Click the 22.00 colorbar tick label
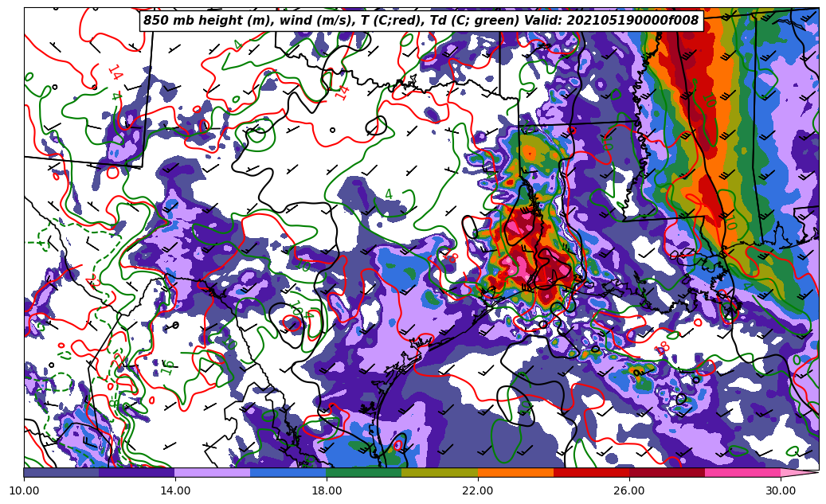Viewport: 826px width, 504px height. click(x=478, y=490)
